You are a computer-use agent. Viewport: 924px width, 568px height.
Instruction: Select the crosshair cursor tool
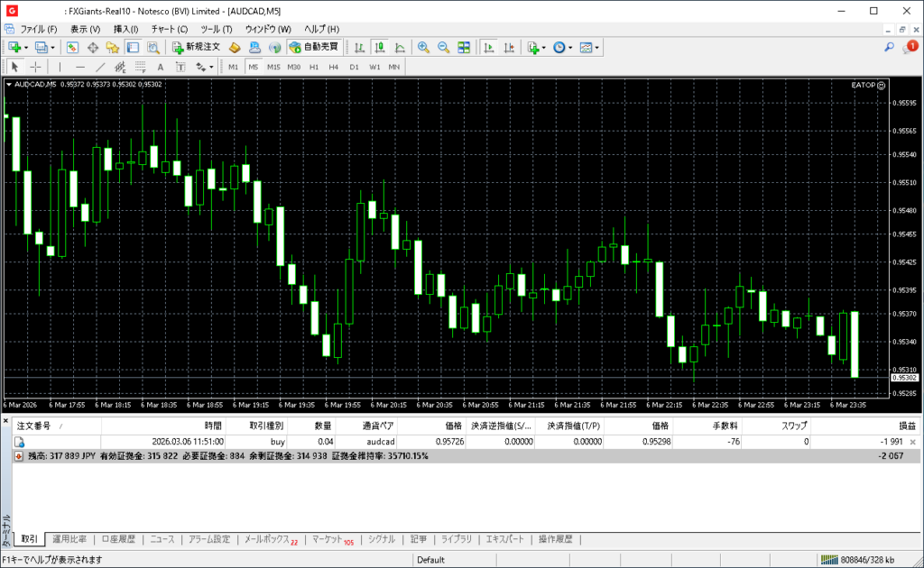coord(35,67)
